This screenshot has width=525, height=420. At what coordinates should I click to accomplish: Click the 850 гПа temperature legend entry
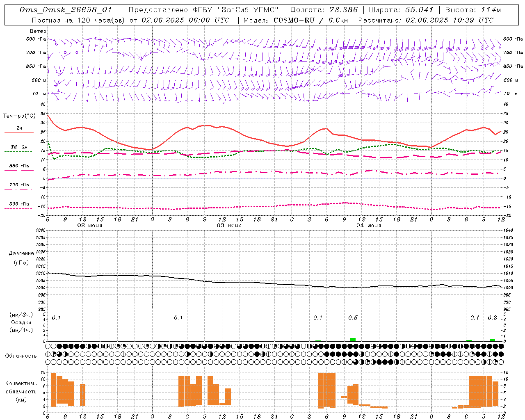(x=19, y=166)
